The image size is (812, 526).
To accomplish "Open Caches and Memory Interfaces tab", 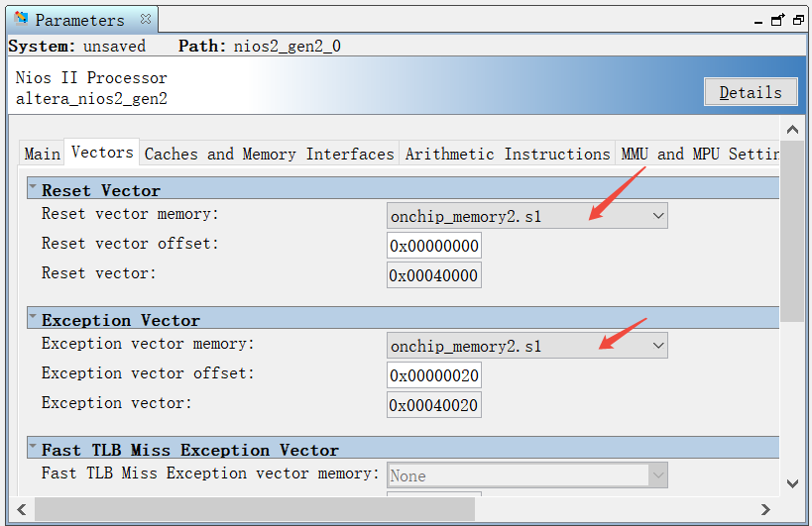I will tap(270, 154).
